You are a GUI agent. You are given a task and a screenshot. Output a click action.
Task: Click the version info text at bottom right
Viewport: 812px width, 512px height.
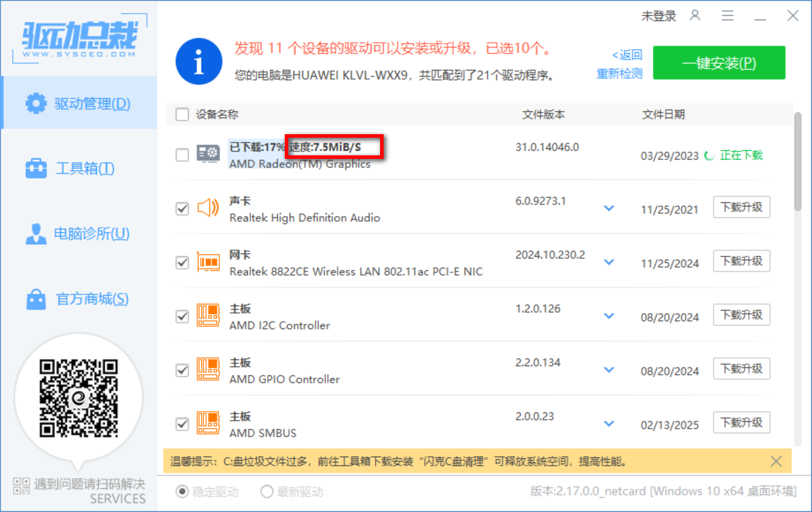663,491
